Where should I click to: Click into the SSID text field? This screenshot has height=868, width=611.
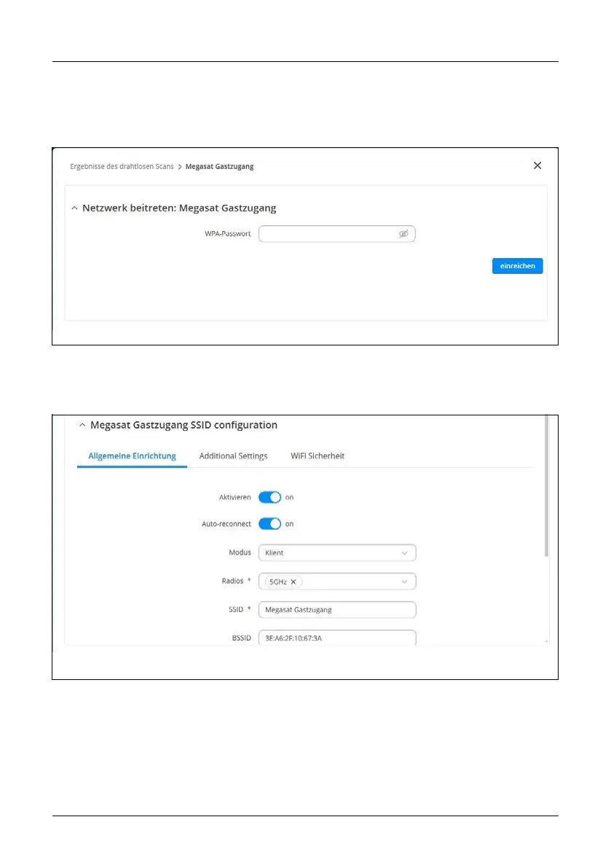coord(336,609)
